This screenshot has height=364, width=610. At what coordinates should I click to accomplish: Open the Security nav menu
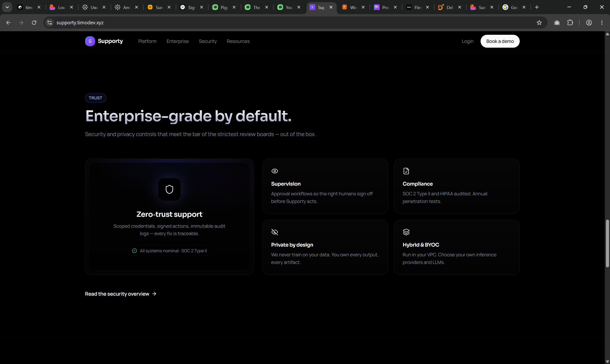click(x=208, y=41)
